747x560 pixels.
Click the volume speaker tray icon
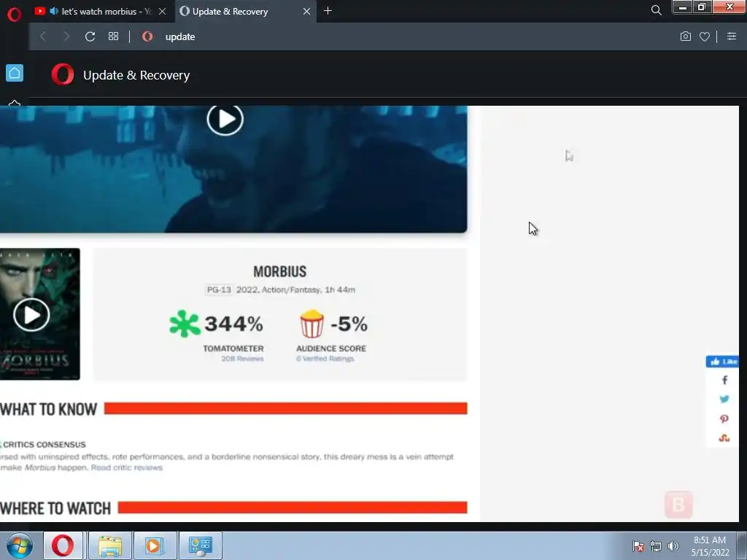[x=673, y=546]
